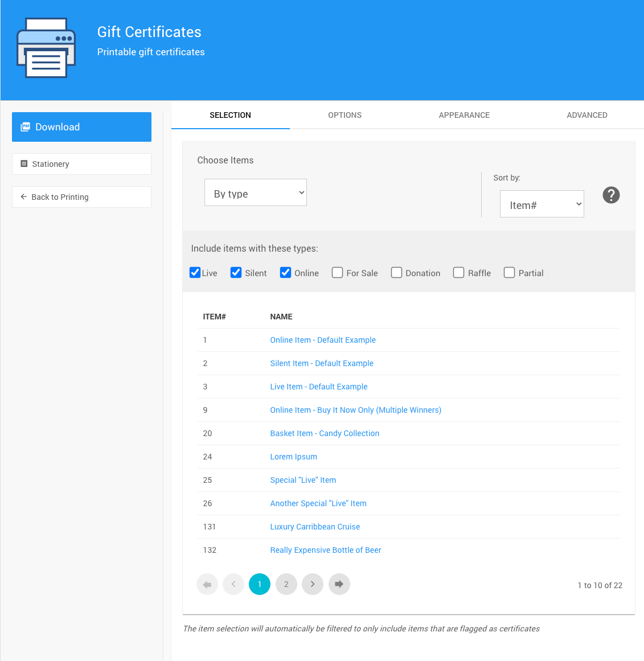Enable the For Sale checkbox
The width and height of the screenshot is (644, 661).
338,273
